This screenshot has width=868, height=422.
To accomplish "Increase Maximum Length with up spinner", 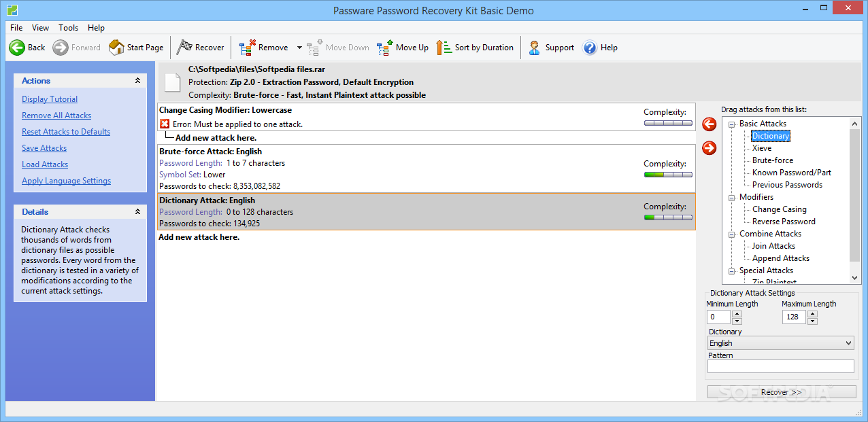I will [x=812, y=313].
